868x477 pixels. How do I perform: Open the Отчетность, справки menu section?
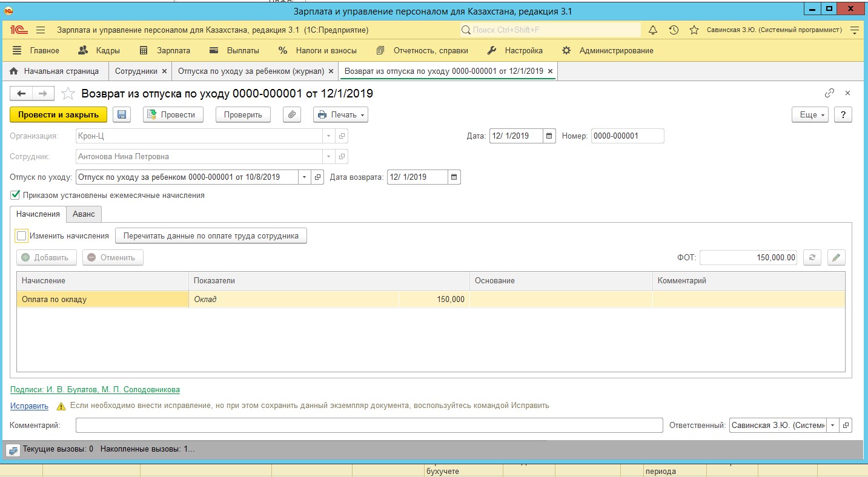click(x=422, y=50)
